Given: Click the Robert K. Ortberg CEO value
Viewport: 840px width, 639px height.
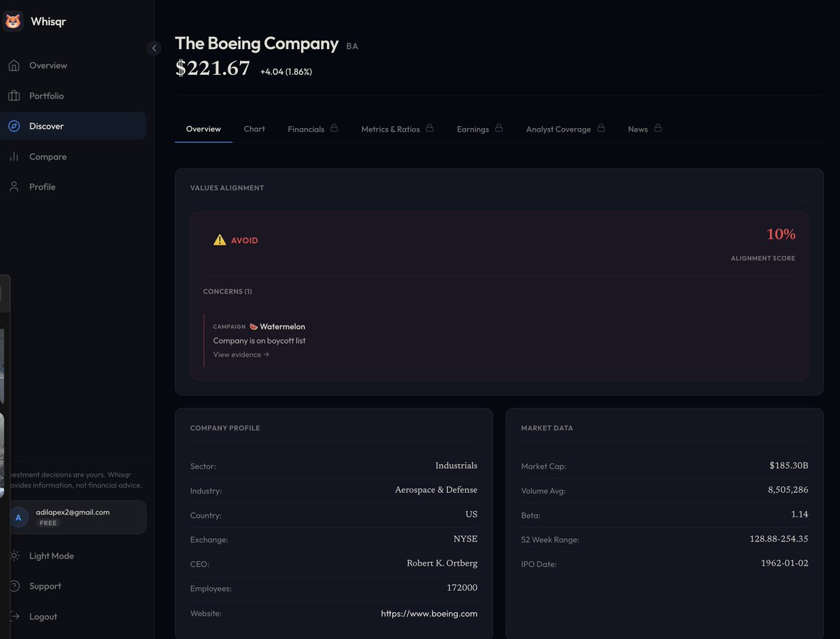Looking at the screenshot, I should (442, 563).
